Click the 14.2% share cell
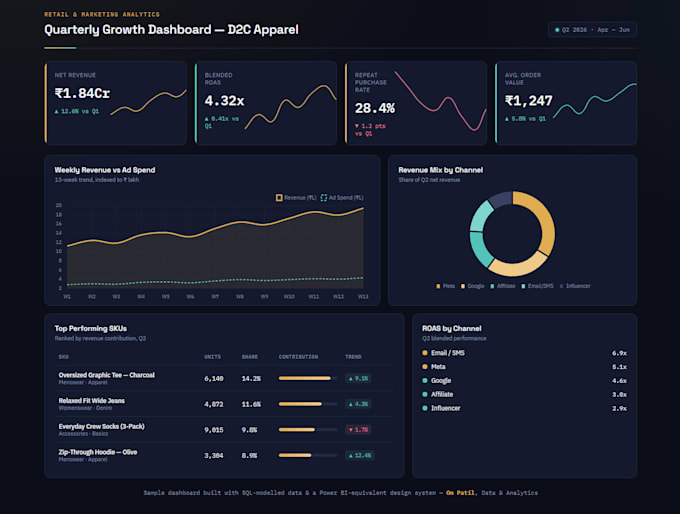The height and width of the screenshot is (514, 680). [x=252, y=379]
